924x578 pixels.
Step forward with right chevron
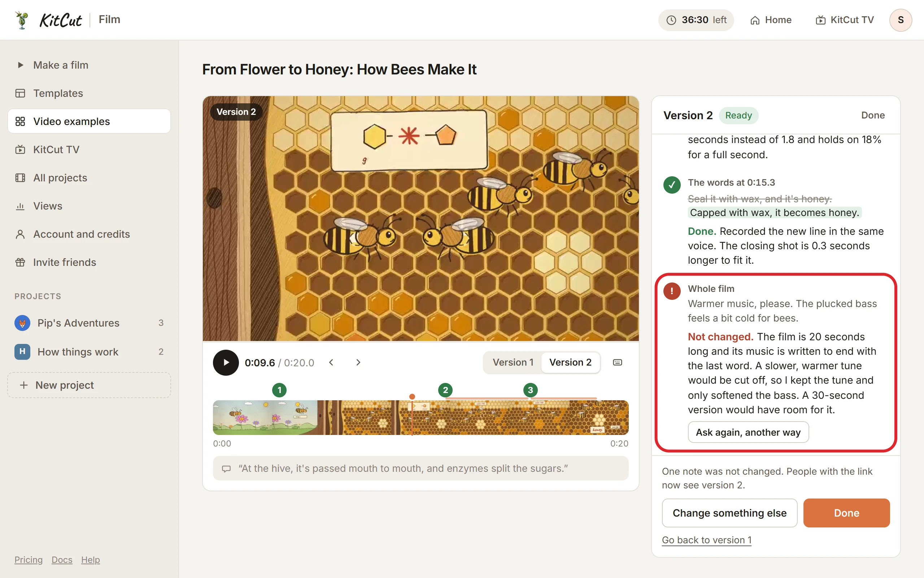point(358,362)
